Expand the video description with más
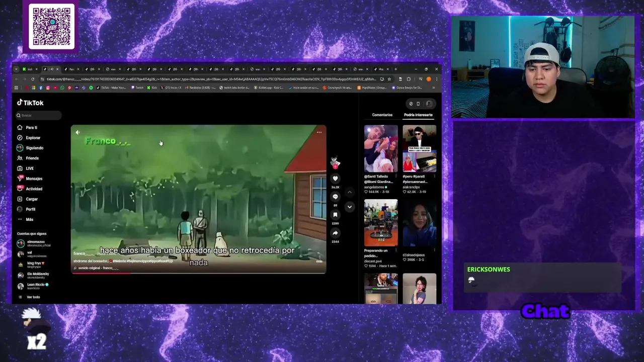The height and width of the screenshot is (362, 644). [x=319, y=261]
